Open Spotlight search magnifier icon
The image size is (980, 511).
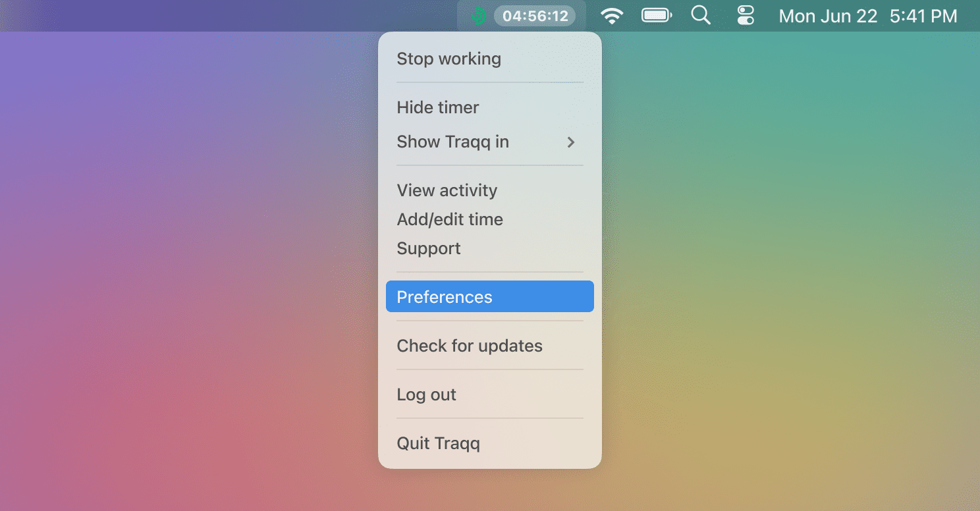coord(701,15)
